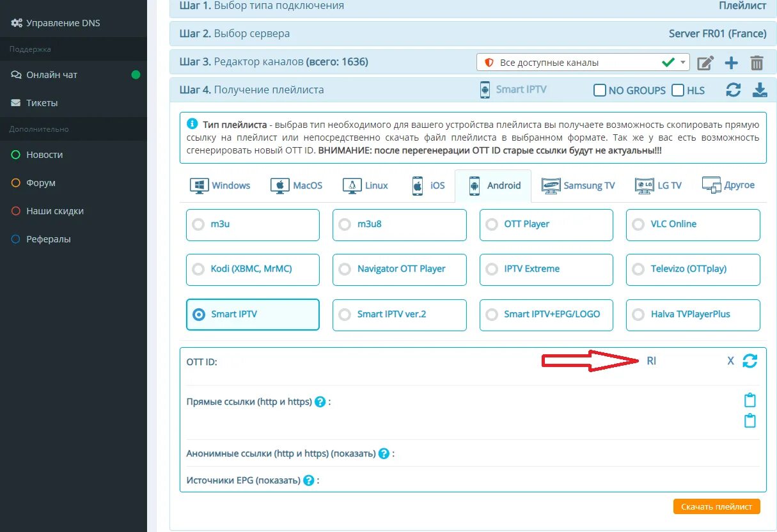Click the chat bubbles icon

(x=16, y=75)
